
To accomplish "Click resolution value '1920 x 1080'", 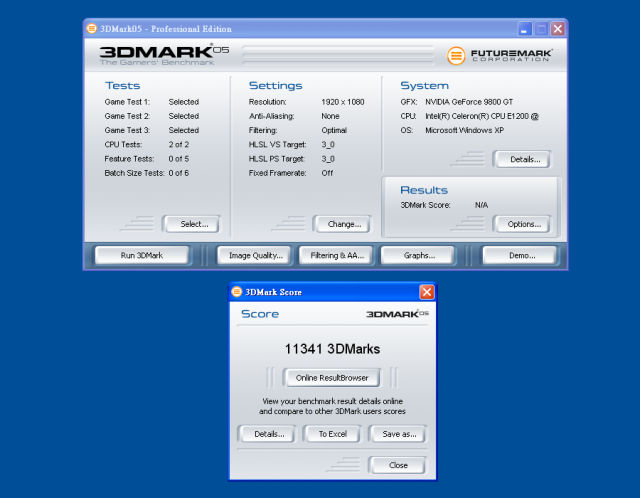I will pyautogui.click(x=342, y=102).
